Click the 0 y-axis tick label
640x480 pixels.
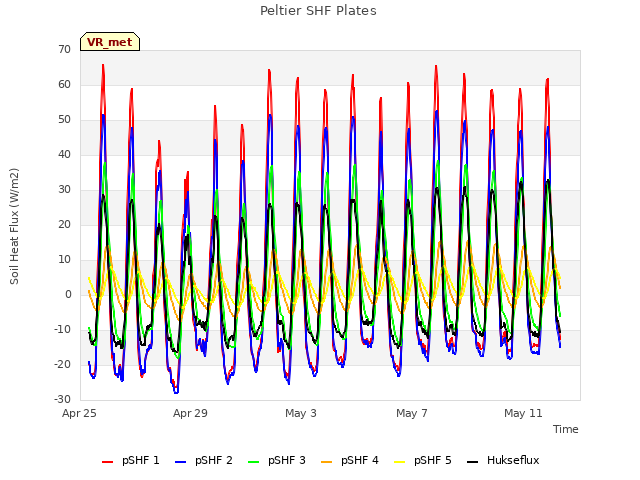tap(68, 295)
